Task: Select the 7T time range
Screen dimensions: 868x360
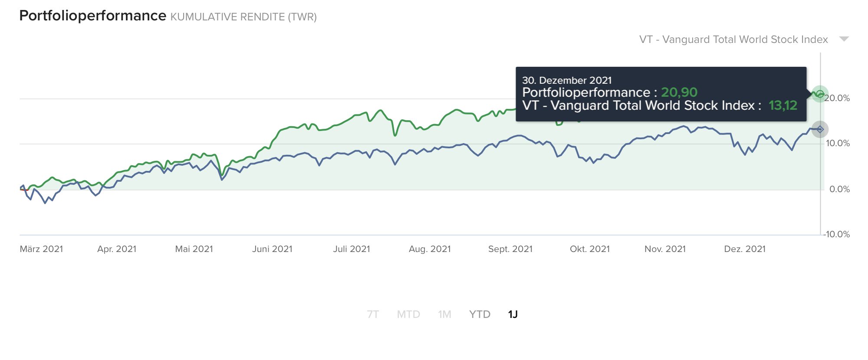Action: click(373, 314)
